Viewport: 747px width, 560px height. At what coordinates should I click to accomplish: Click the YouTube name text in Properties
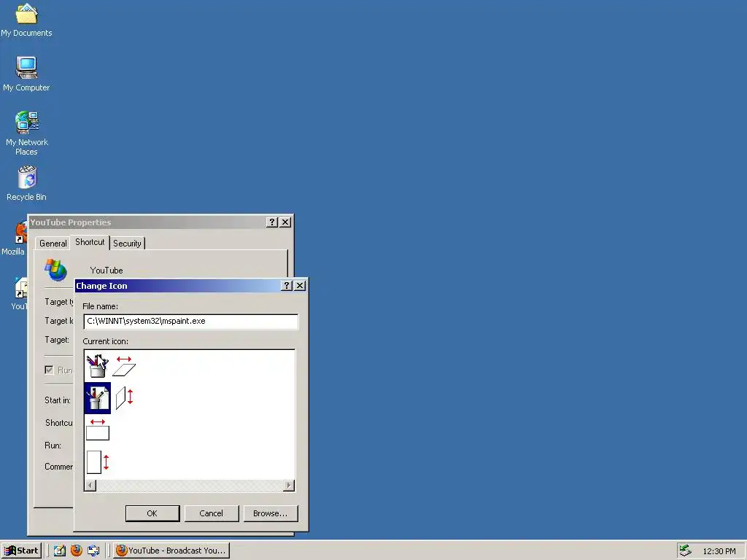[107, 271]
